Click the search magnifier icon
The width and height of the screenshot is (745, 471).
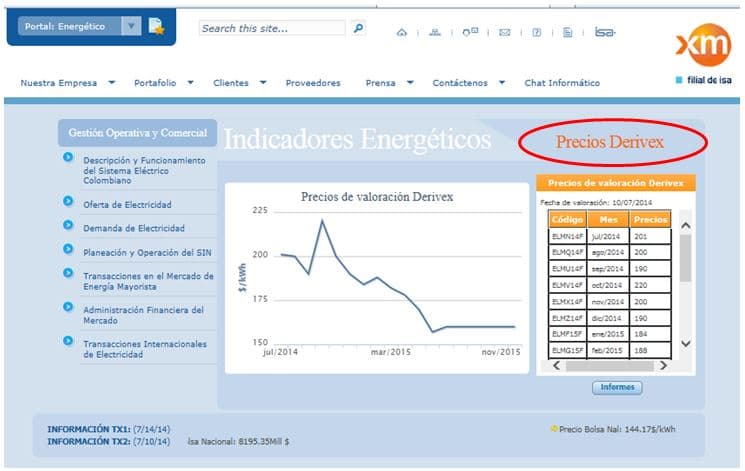point(359,29)
